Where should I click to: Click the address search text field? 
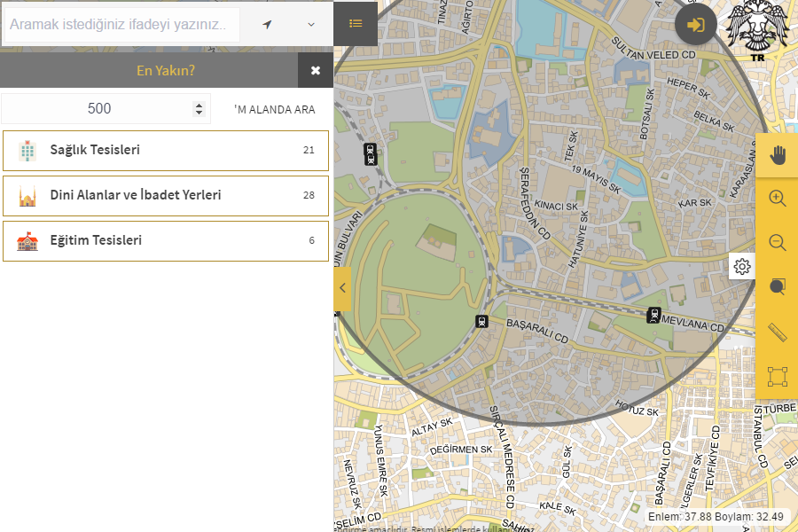click(120, 25)
